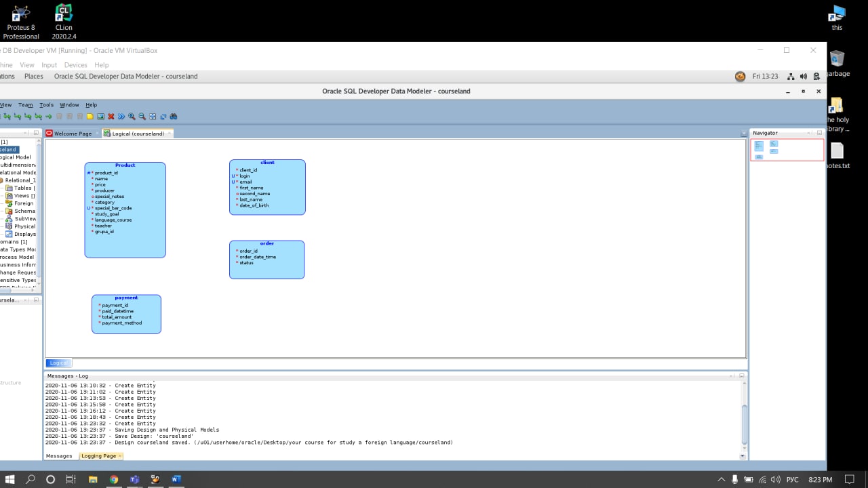
Task: Close the Logging Page tab
Action: (x=120, y=456)
